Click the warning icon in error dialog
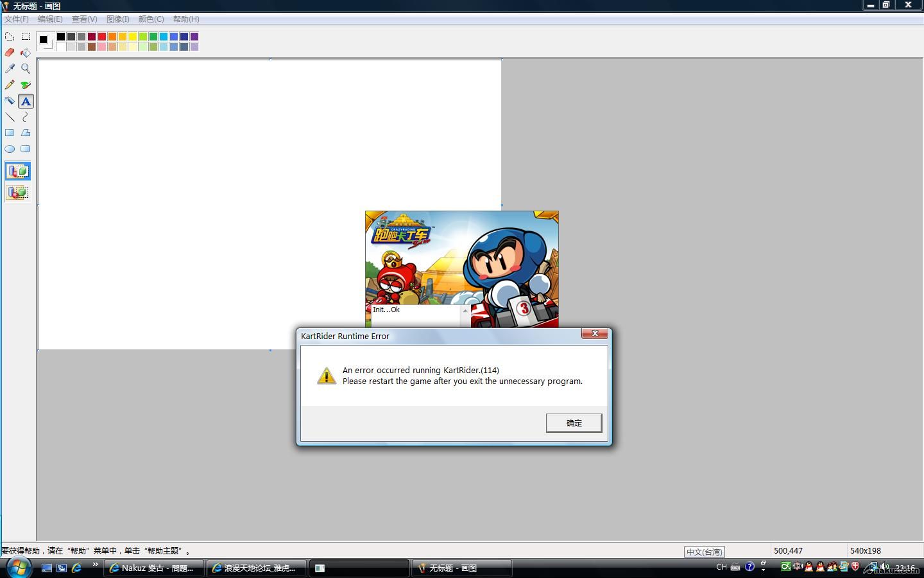Image resolution: width=924 pixels, height=578 pixels. pos(327,376)
